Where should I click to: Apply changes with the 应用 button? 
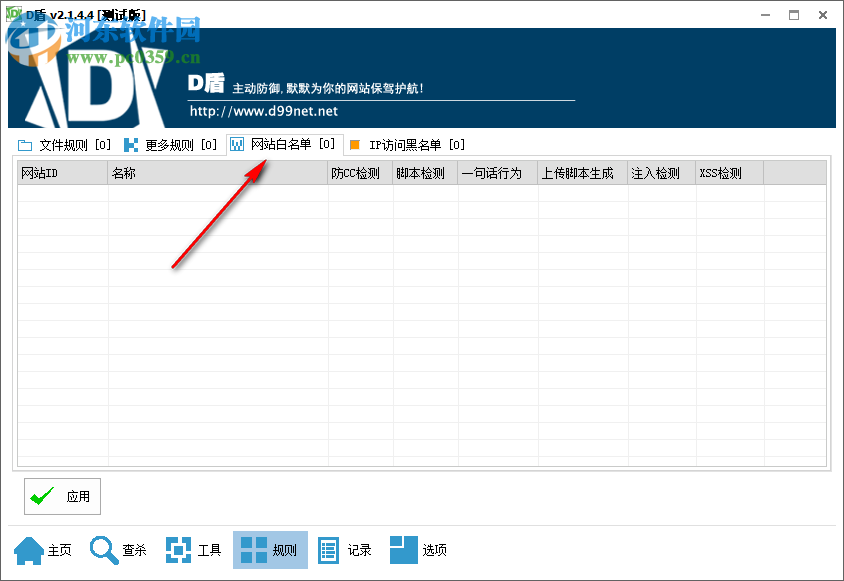pyautogui.click(x=62, y=496)
